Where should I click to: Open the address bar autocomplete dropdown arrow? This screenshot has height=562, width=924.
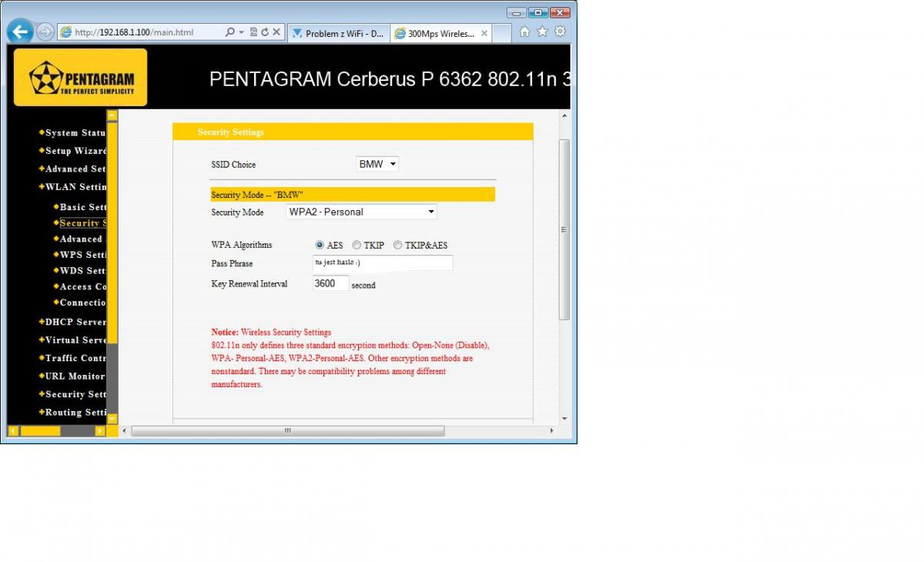[241, 32]
